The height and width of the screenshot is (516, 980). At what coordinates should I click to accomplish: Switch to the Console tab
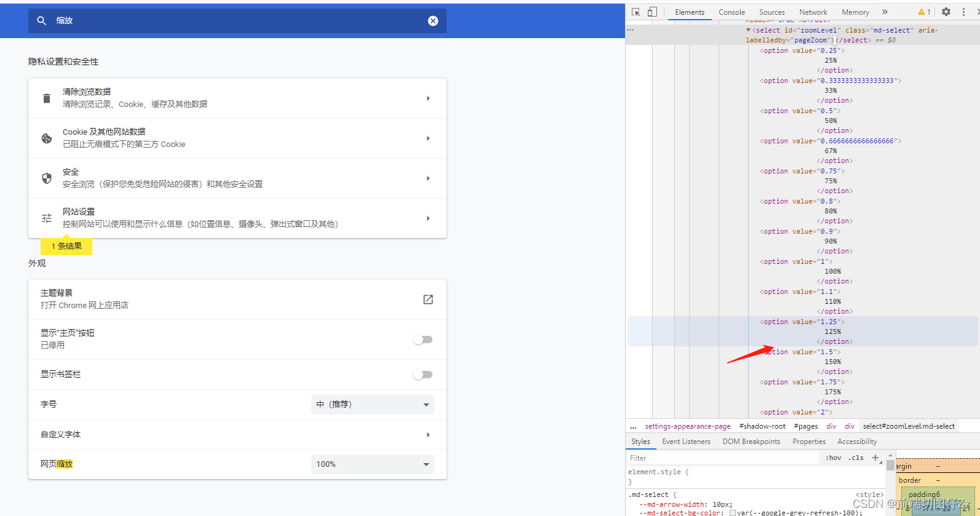pyautogui.click(x=731, y=12)
